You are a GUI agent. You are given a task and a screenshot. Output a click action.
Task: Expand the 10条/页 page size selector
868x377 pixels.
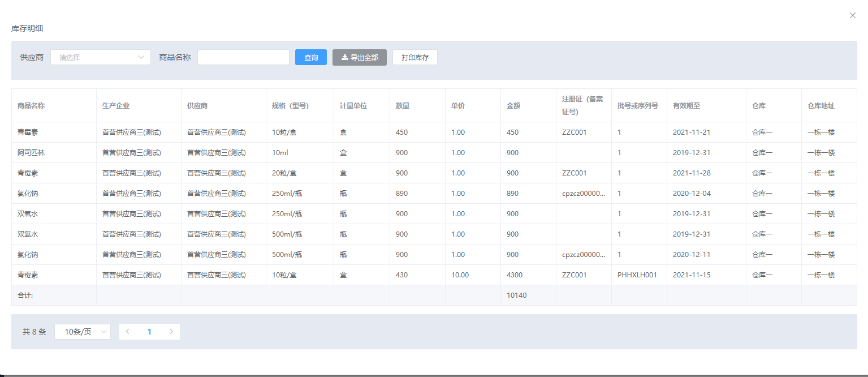coord(83,332)
